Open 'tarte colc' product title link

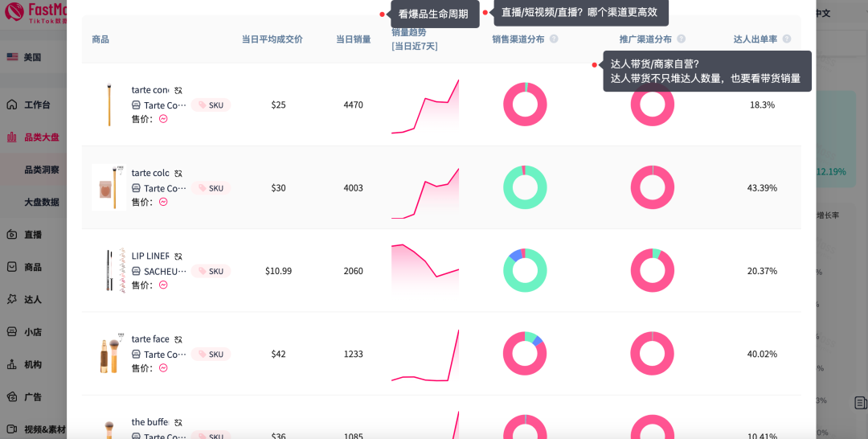coord(150,173)
